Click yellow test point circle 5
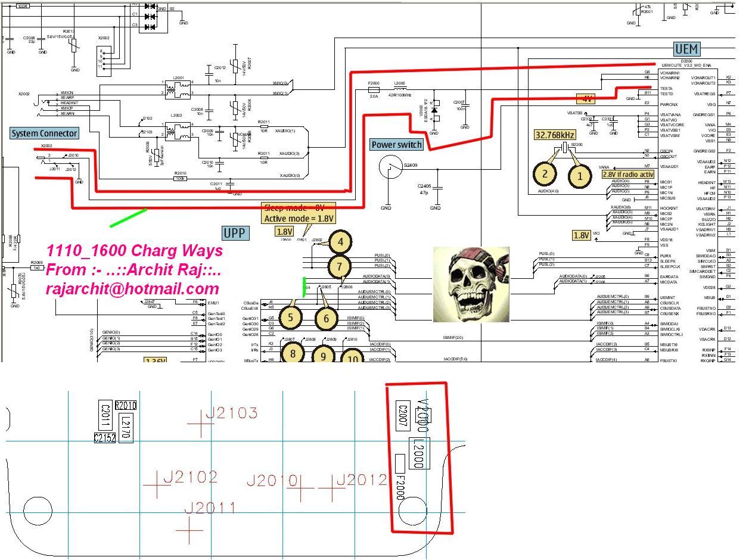This screenshot has width=752, height=560. 290,317
